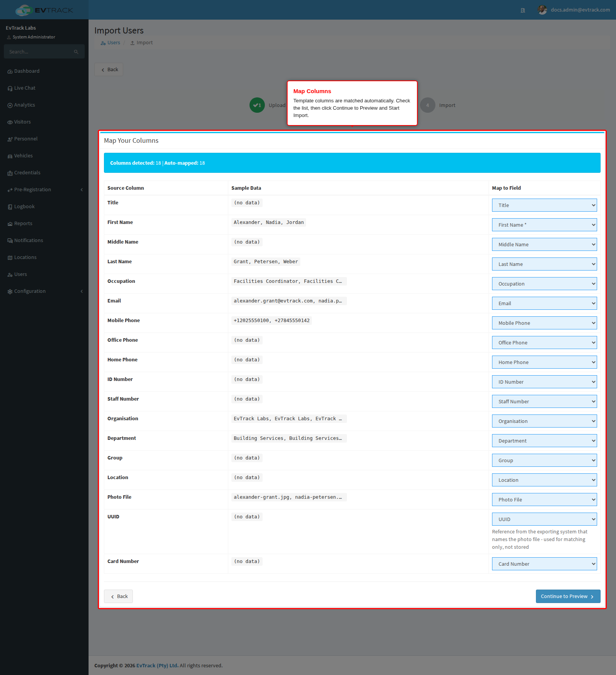
Task: Click Import breadcrumb item
Action: pyautogui.click(x=142, y=43)
